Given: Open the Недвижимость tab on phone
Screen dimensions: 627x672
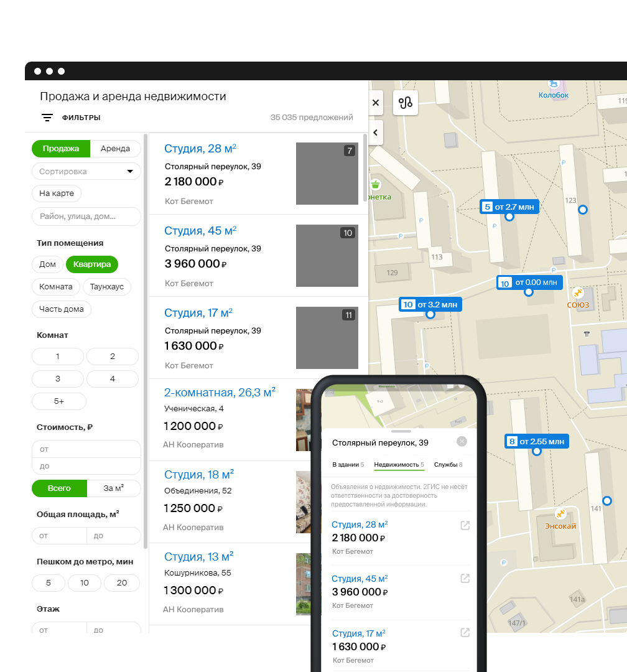Looking at the screenshot, I should [399, 465].
